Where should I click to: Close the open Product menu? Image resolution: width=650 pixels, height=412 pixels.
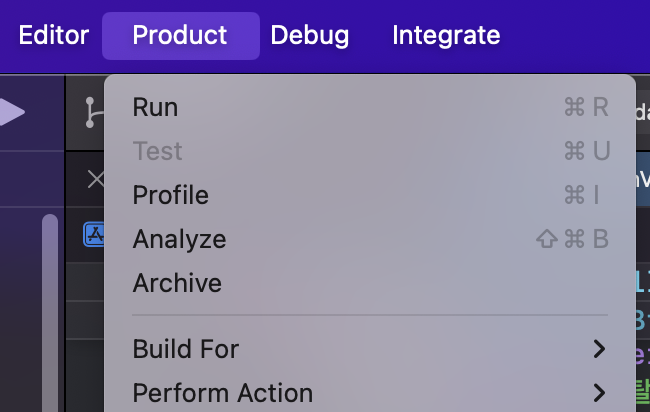click(180, 36)
